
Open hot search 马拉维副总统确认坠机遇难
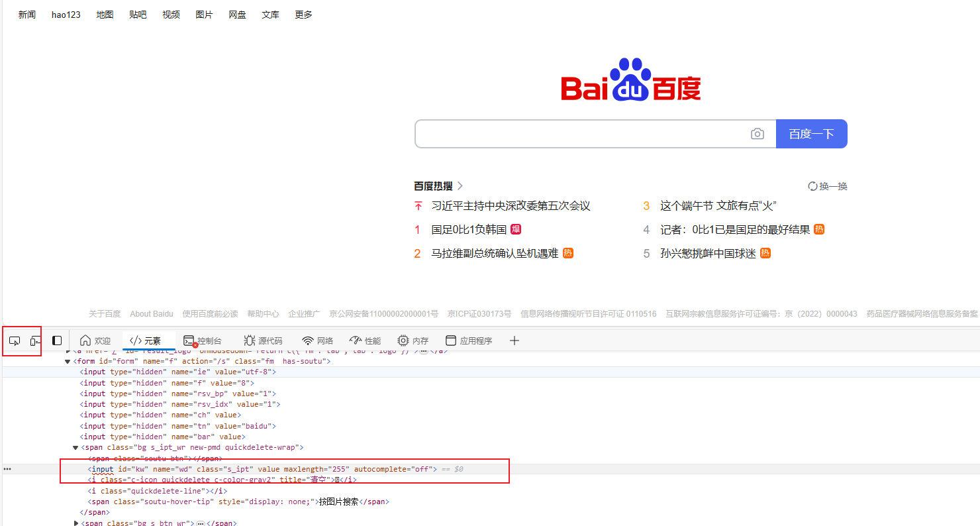(x=495, y=254)
